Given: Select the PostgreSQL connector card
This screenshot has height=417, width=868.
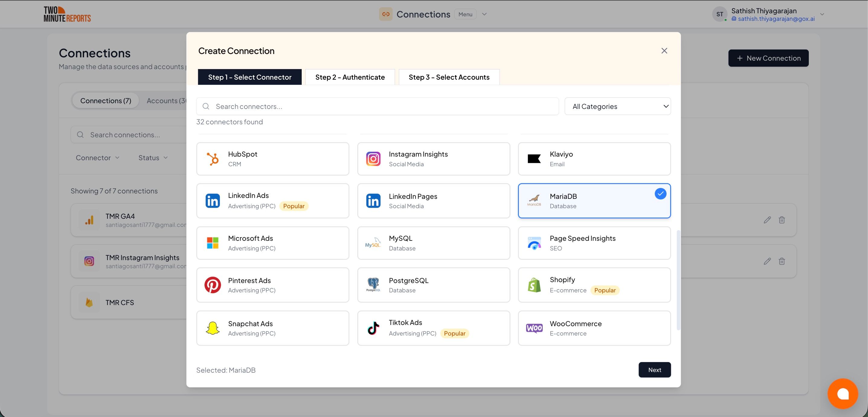Looking at the screenshot, I should pyautogui.click(x=433, y=285).
